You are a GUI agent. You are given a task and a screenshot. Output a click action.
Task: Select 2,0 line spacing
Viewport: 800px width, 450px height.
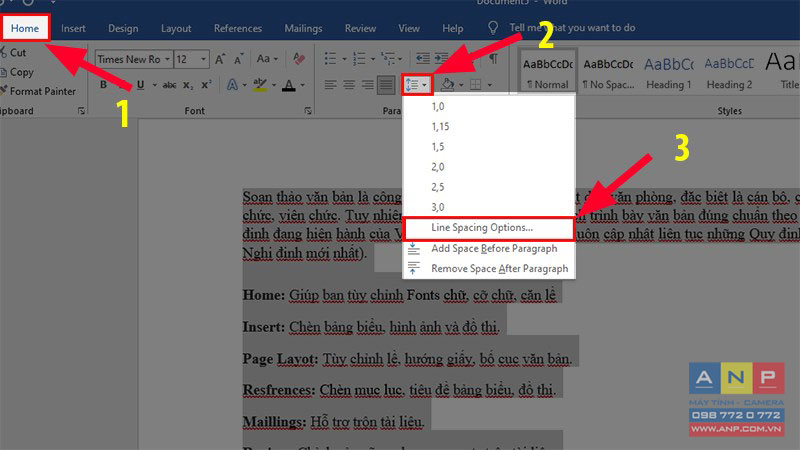point(489,167)
